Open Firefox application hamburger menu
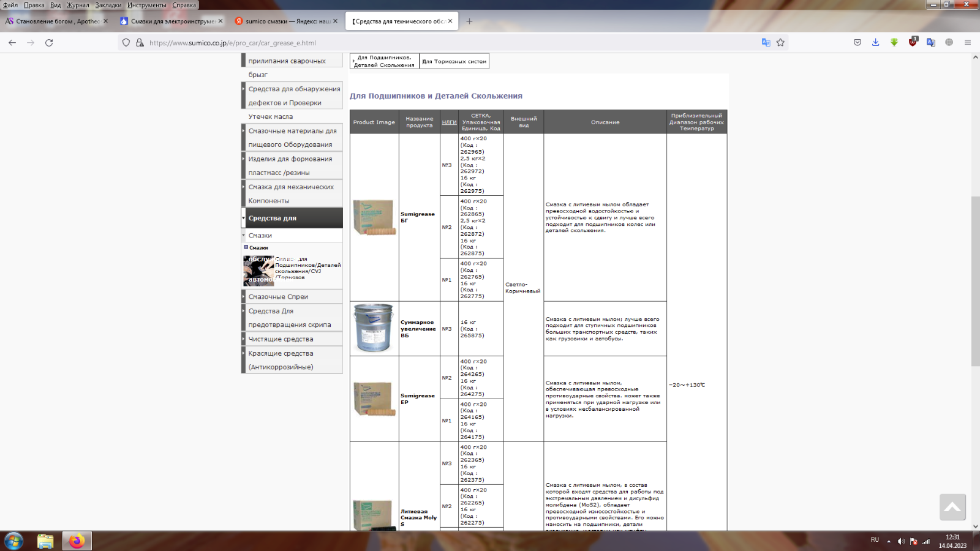Image resolution: width=980 pixels, height=551 pixels. coord(968,42)
